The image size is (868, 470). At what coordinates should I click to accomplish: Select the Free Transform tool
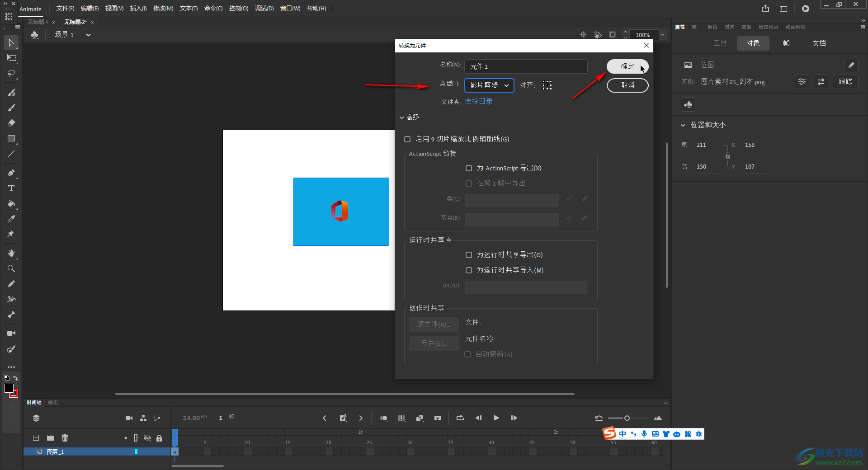click(x=11, y=58)
